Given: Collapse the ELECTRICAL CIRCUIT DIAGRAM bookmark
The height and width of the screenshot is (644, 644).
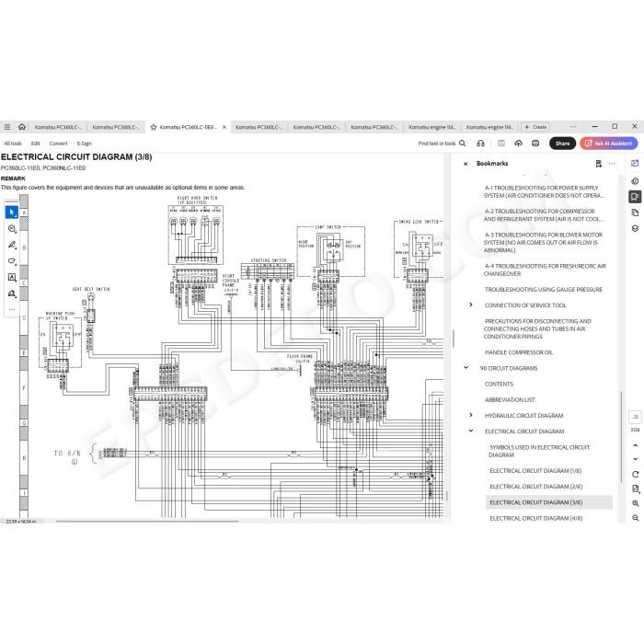Looking at the screenshot, I should pyautogui.click(x=471, y=431).
